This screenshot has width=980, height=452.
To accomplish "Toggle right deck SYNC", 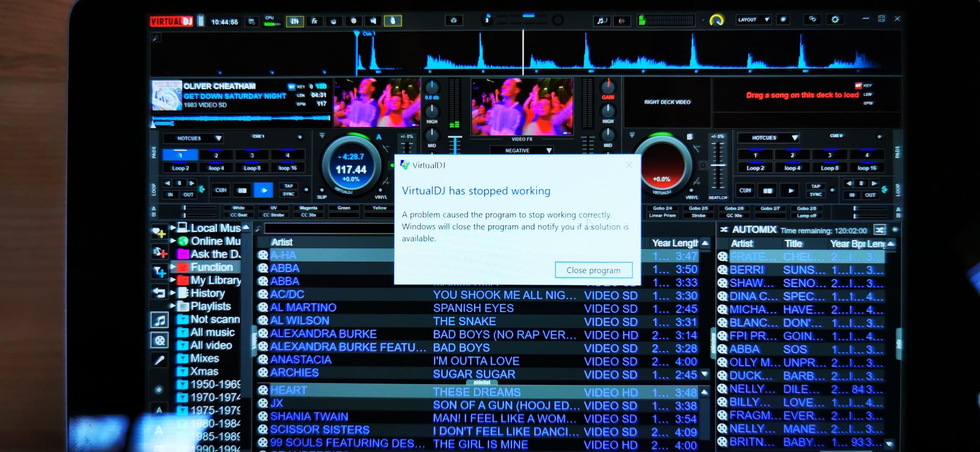I will (x=816, y=194).
